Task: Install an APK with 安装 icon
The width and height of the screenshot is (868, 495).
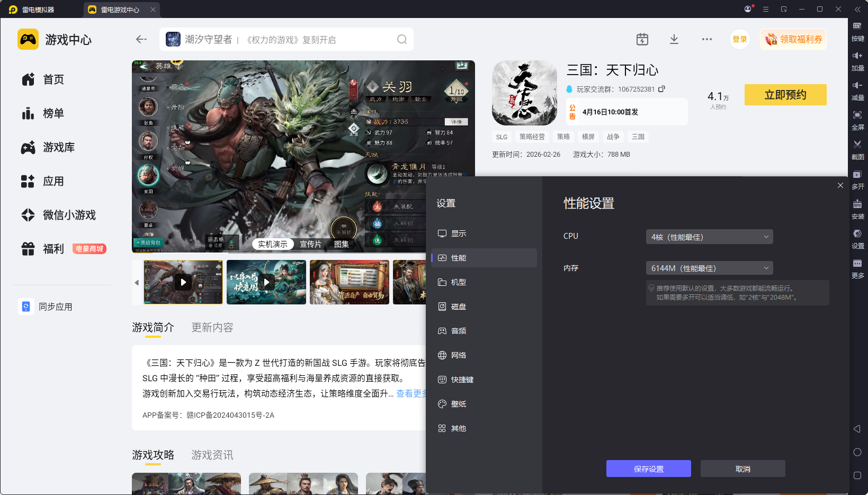Action: point(857,210)
